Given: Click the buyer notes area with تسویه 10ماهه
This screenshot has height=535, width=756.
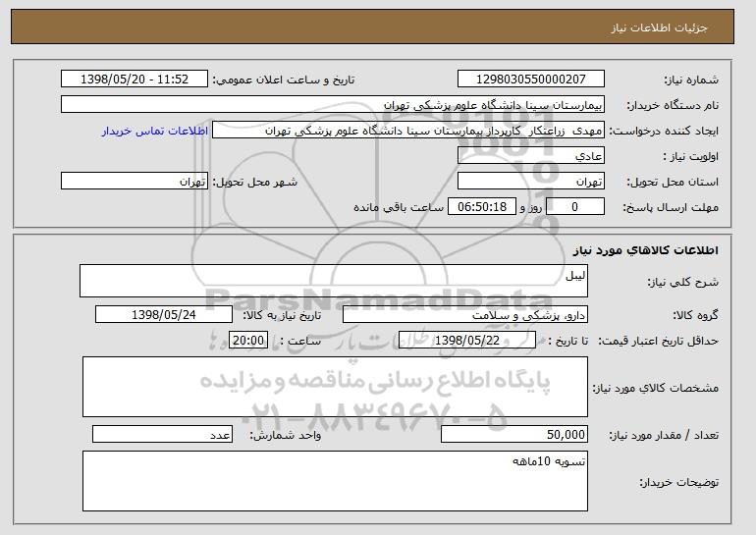Looking at the screenshot, I should [x=335, y=481].
